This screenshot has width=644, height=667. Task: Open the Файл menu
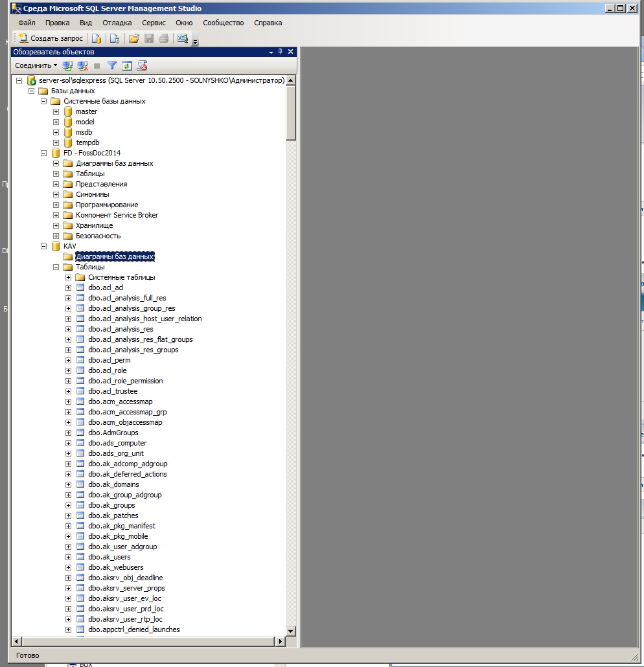tap(27, 23)
